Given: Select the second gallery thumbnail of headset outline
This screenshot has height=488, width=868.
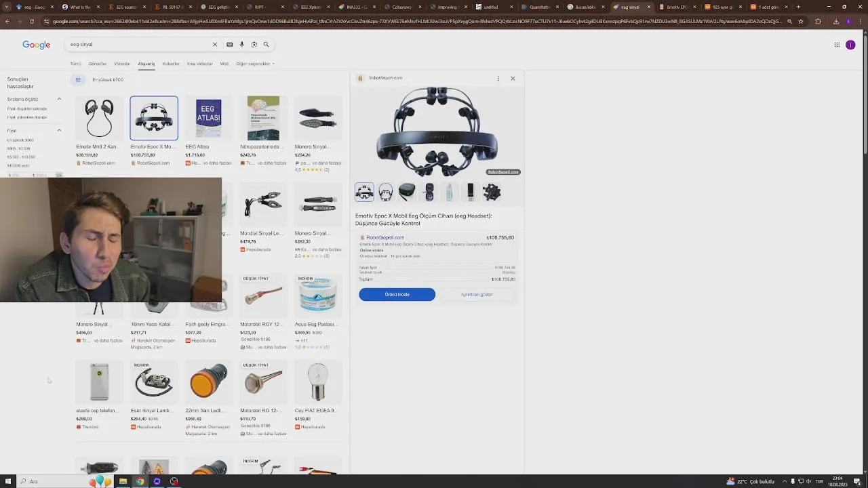Looking at the screenshot, I should [385, 192].
